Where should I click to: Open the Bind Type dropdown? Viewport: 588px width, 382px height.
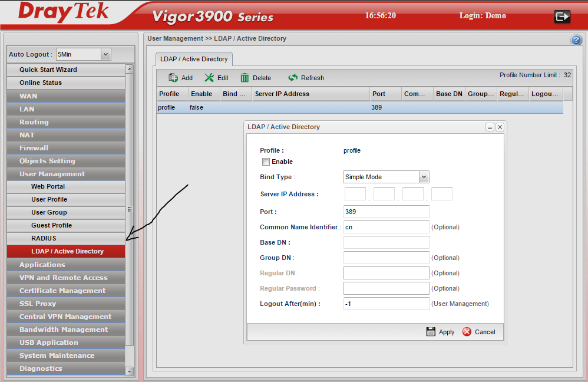(x=424, y=177)
